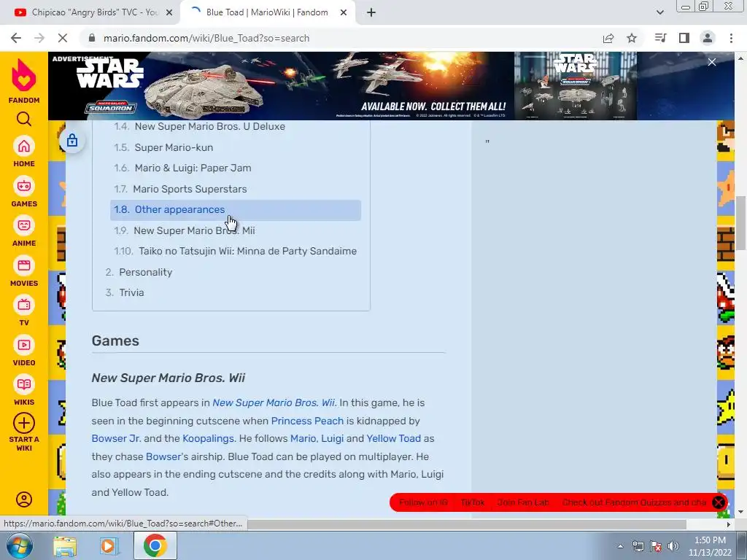The image size is (747, 560).
Task: Open the Movies section icon
Action: 24,265
